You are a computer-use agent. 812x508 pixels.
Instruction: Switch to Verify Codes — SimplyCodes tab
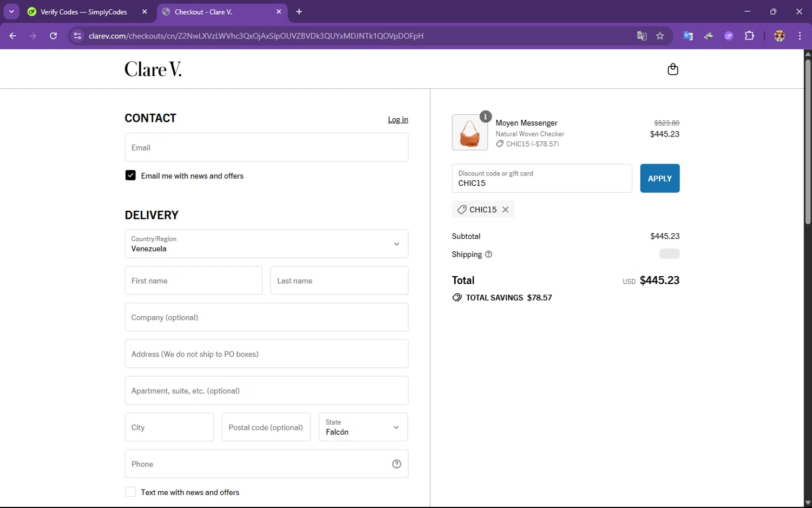point(84,12)
